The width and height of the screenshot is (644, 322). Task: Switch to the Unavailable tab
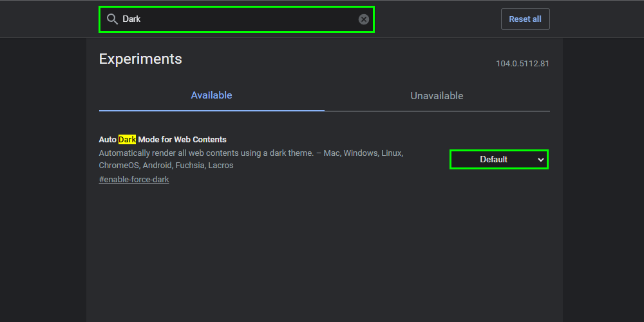[437, 96]
